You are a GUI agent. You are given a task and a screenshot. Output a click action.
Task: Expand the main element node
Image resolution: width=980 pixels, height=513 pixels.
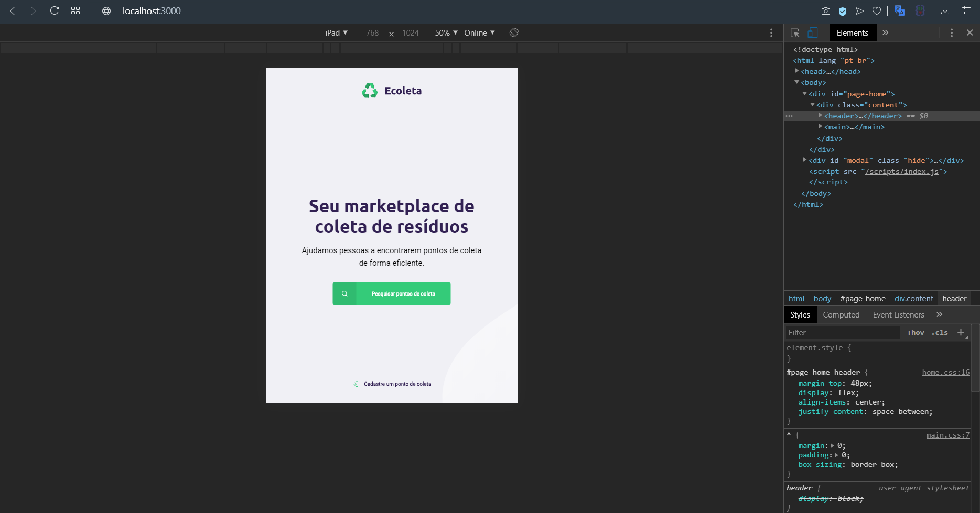click(820, 127)
